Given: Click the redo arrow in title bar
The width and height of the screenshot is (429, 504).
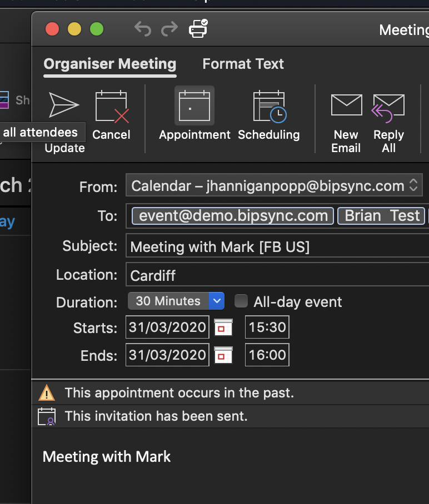Looking at the screenshot, I should (x=169, y=29).
